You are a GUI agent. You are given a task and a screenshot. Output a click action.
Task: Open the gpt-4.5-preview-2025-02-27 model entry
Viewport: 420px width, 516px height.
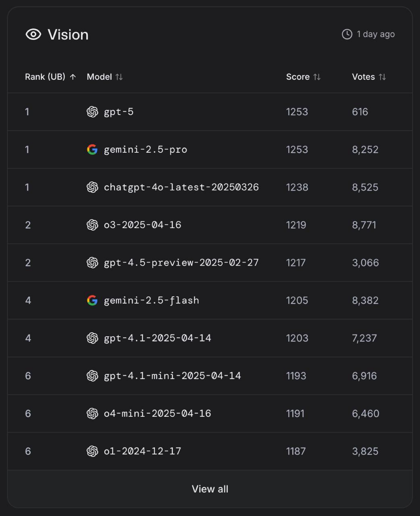pyautogui.click(x=181, y=263)
